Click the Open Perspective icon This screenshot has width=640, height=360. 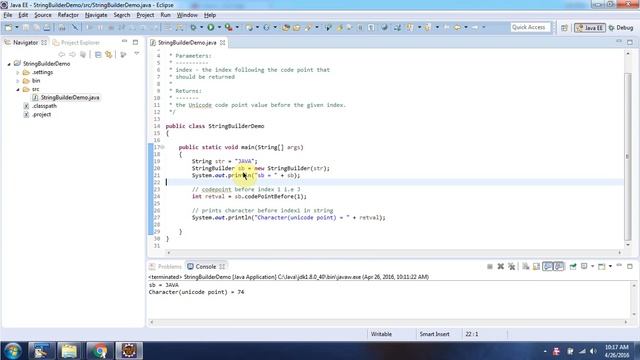coord(564,28)
